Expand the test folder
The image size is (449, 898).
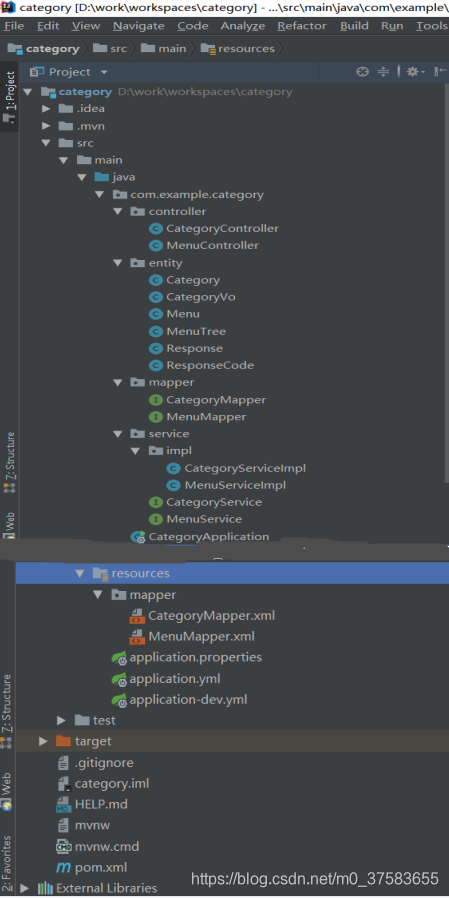(61, 720)
